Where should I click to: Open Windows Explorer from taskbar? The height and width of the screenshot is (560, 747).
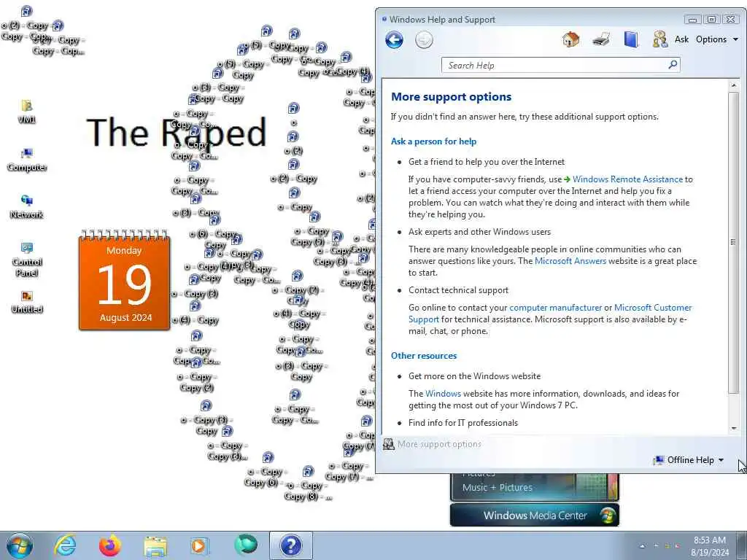[x=155, y=546]
